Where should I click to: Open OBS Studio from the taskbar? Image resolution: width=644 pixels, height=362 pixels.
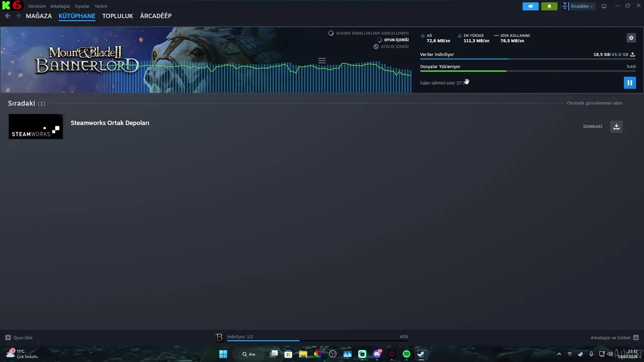tap(333, 354)
